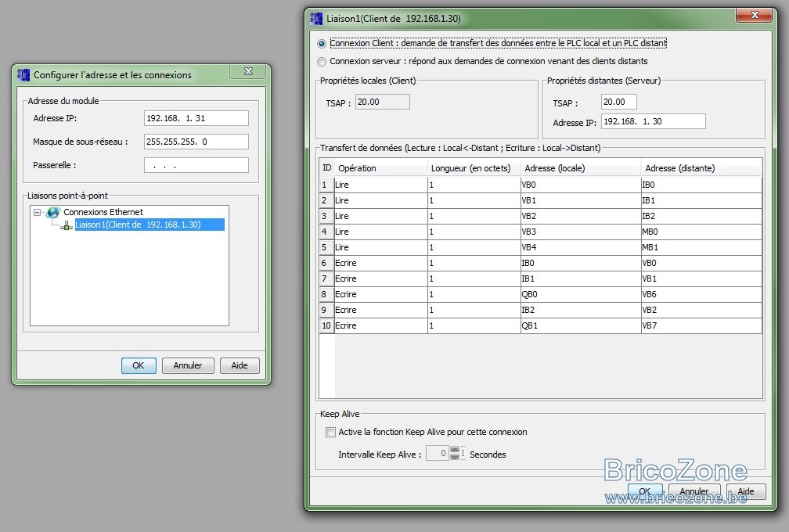Click the title icon of the Liaison1 window

click(x=316, y=19)
